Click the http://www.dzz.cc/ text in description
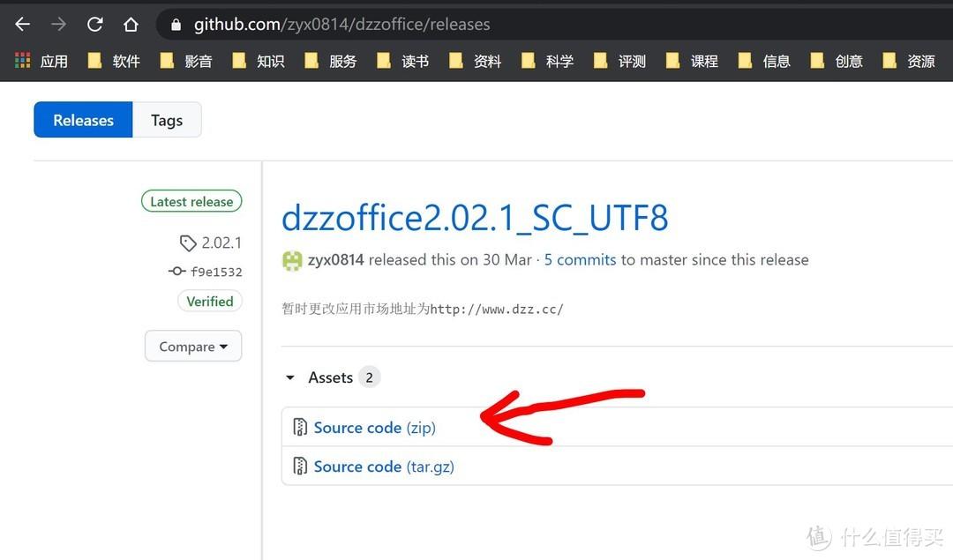 coord(497,310)
